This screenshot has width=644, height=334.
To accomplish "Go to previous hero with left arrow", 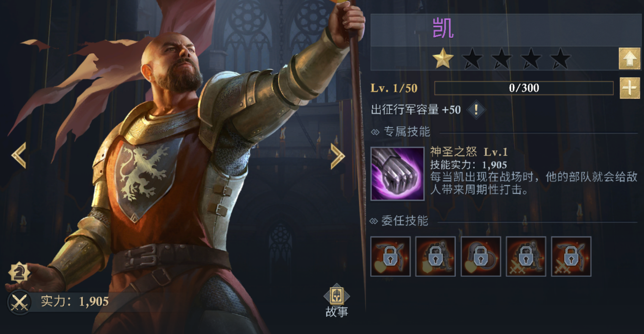I will coord(19,155).
